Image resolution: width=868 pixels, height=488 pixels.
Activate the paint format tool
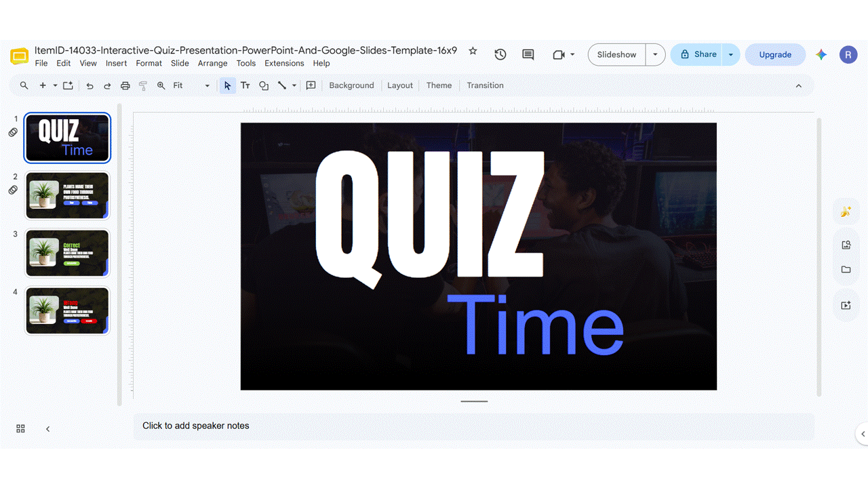(143, 85)
